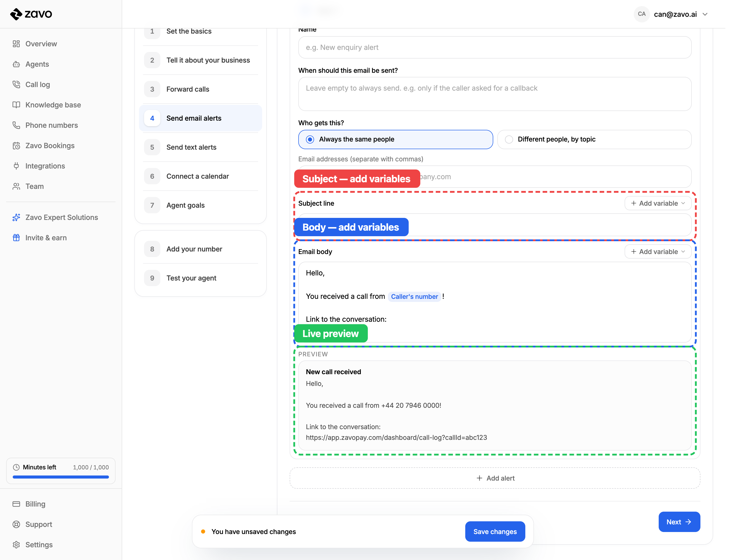Click the Agents robot icon
The width and height of the screenshot is (733, 560).
[16, 64]
